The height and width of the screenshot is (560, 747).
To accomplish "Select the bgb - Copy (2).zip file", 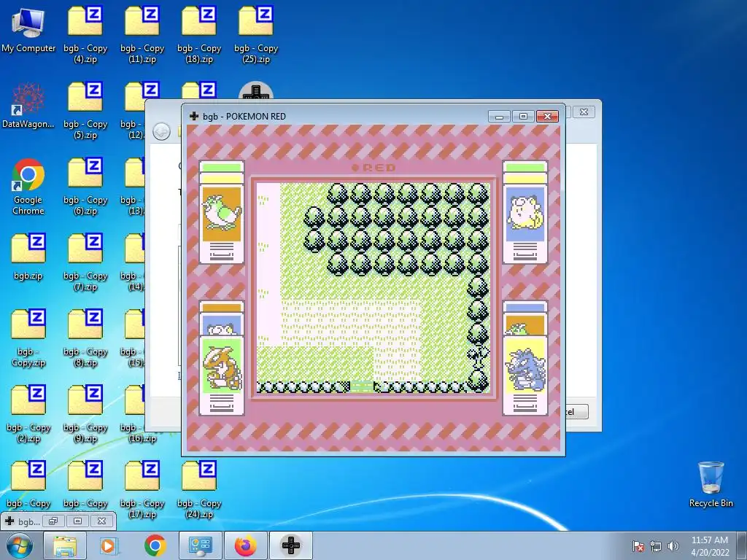I will [x=28, y=414].
